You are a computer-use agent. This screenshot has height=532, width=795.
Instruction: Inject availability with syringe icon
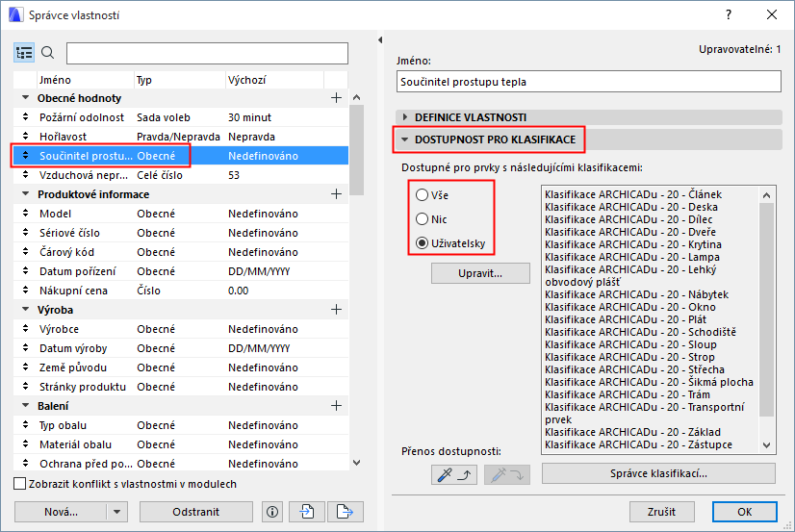click(x=507, y=474)
